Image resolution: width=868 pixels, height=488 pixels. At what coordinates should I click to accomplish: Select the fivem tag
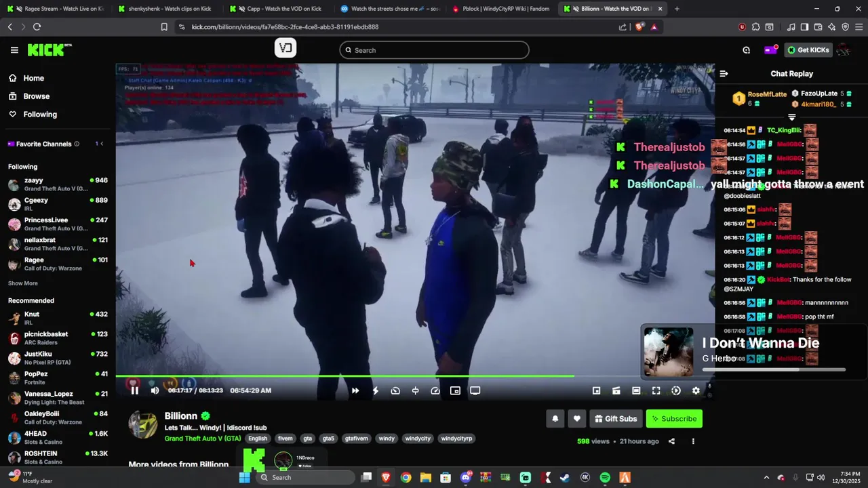[285, 439]
